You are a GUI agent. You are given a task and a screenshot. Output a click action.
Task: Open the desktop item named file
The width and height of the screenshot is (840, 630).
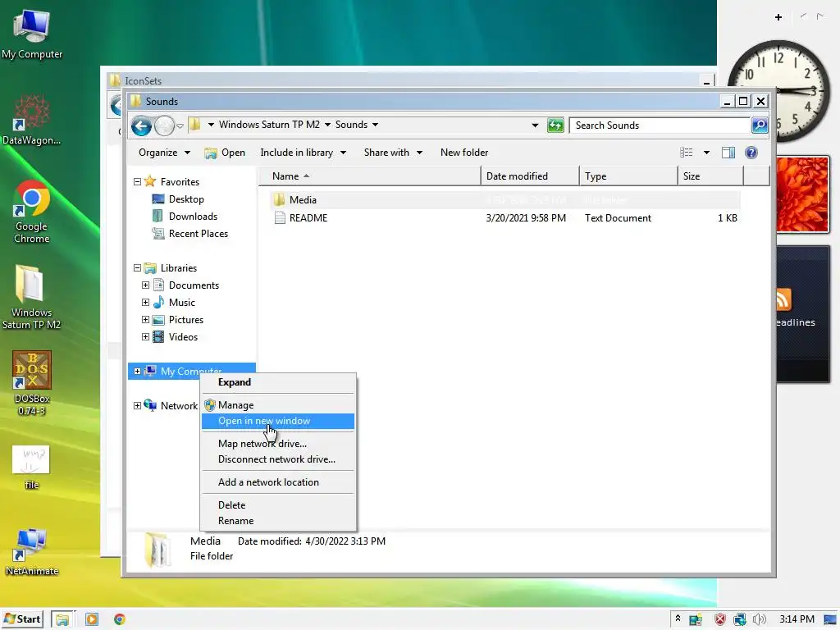pyautogui.click(x=32, y=467)
